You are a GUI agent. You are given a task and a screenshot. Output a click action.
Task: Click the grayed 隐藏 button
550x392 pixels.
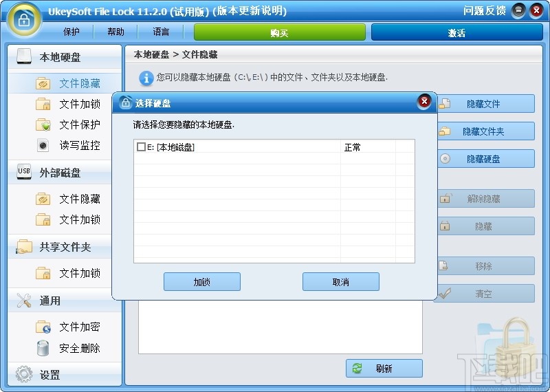pyautogui.click(x=486, y=226)
